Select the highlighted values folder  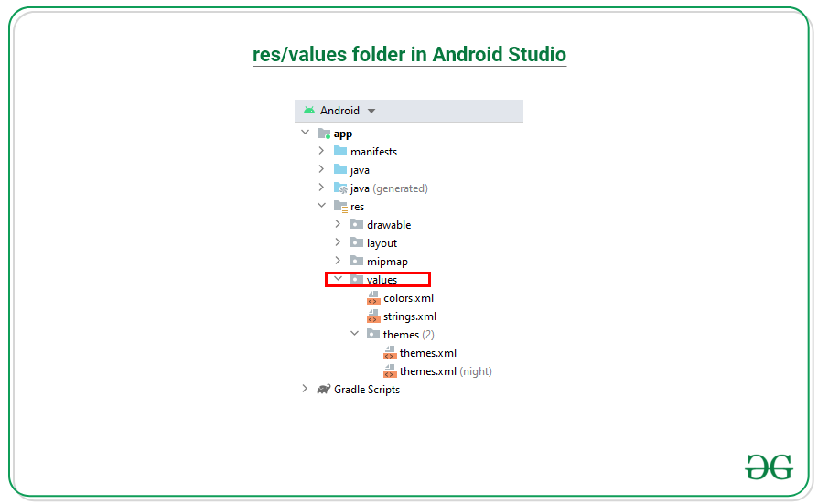click(382, 280)
